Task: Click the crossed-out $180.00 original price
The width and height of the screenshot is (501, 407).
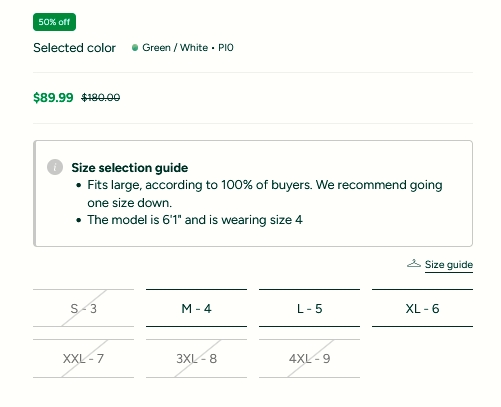Action: [x=101, y=98]
